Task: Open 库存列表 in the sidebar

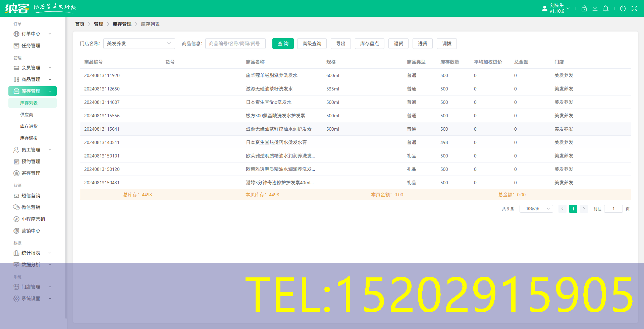Action: [33, 103]
